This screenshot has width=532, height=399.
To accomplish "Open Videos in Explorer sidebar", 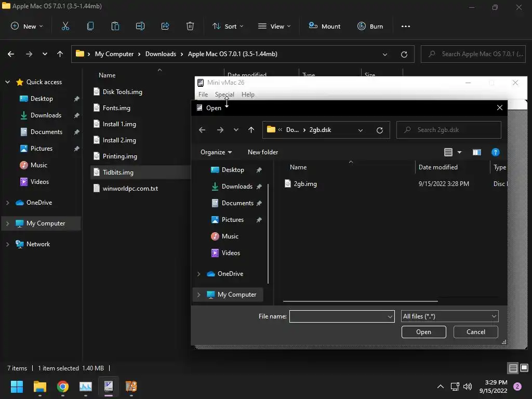I will click(x=39, y=182).
